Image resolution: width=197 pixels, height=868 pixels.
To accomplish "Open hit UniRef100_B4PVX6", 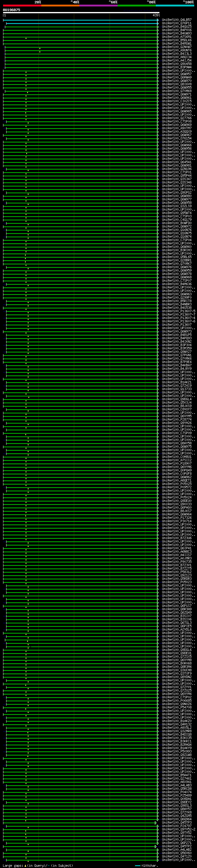I will (177, 30).
